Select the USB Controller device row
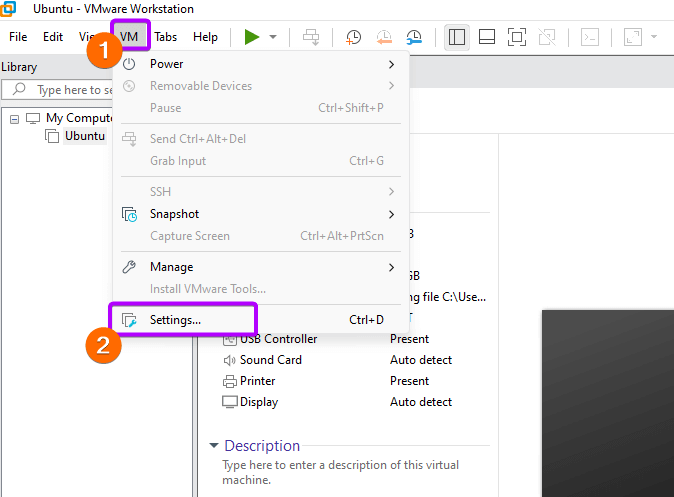The height and width of the screenshot is (497, 674). pyautogui.click(x=326, y=339)
